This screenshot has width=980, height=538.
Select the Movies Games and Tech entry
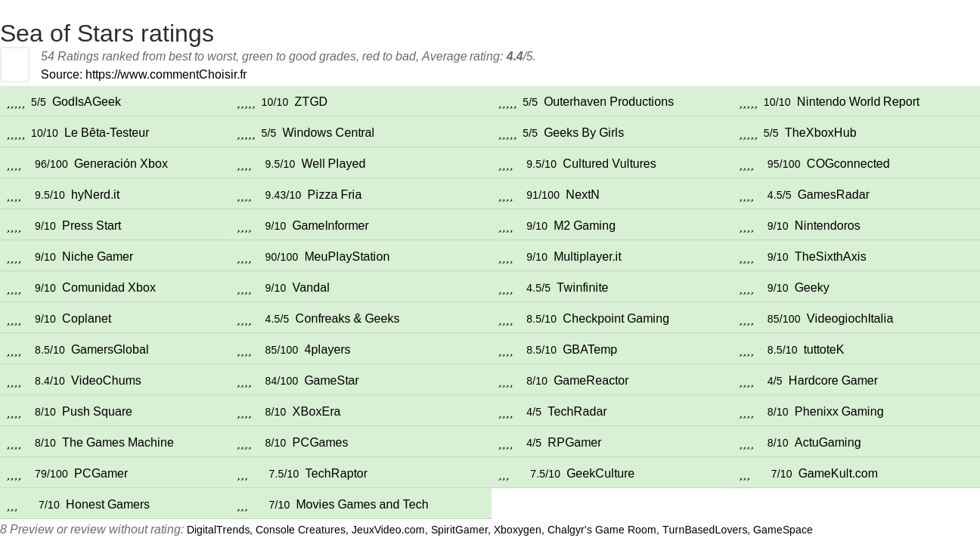pos(361,505)
